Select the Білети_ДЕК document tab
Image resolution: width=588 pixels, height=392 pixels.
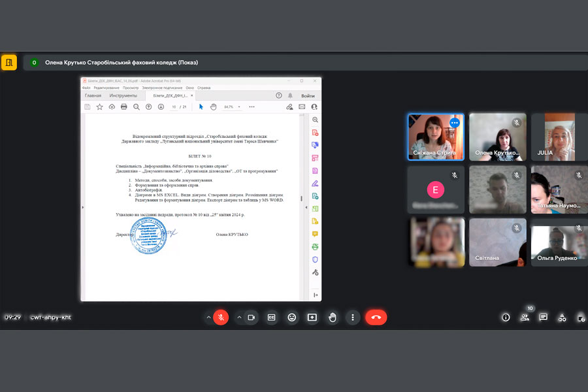click(171, 95)
